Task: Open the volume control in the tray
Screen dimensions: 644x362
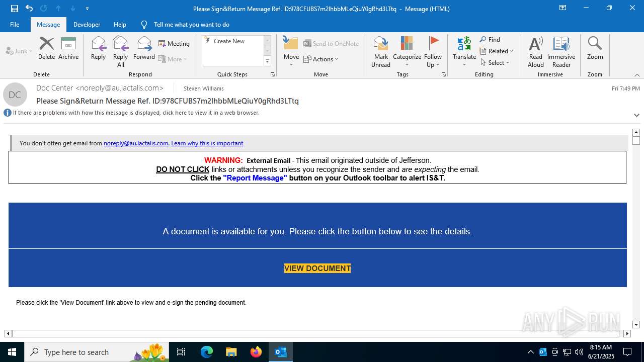Action: [x=579, y=352]
